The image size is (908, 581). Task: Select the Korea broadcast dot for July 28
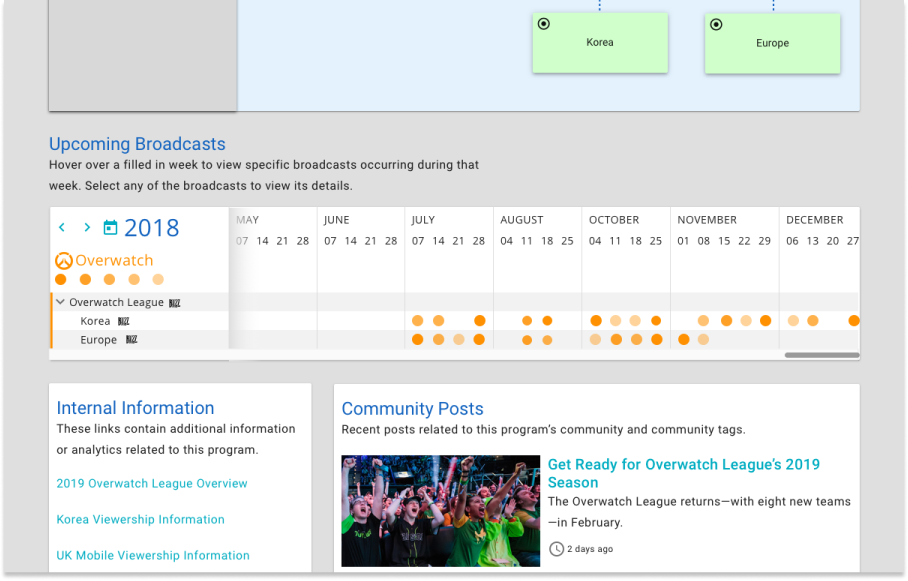point(479,321)
